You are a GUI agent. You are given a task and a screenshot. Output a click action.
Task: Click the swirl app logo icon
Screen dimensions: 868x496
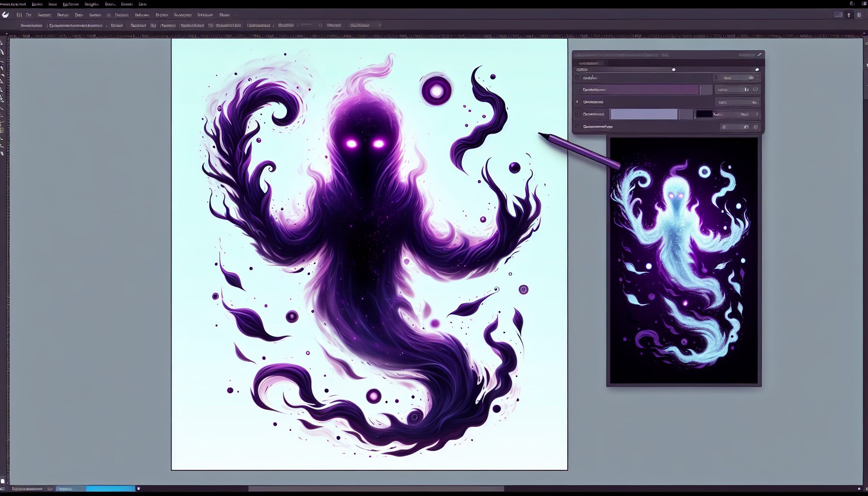[x=5, y=15]
